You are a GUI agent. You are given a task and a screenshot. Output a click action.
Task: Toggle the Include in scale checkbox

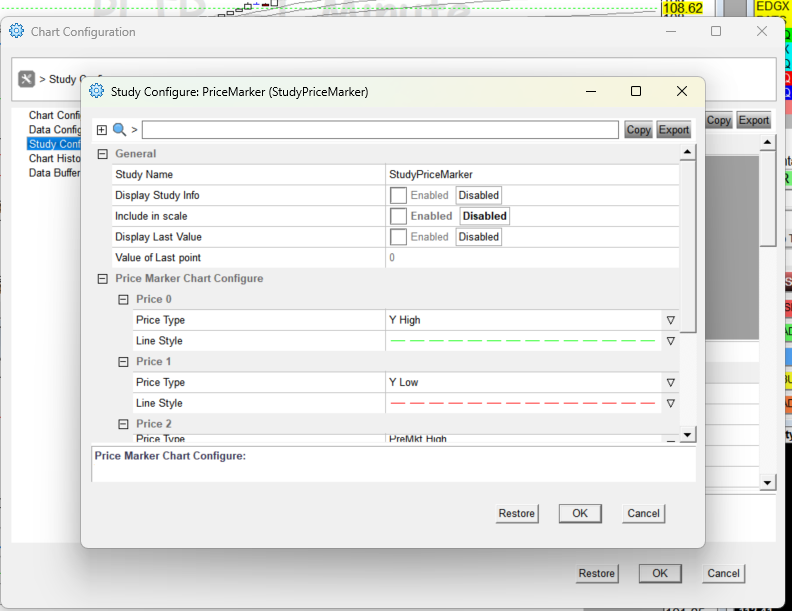398,216
